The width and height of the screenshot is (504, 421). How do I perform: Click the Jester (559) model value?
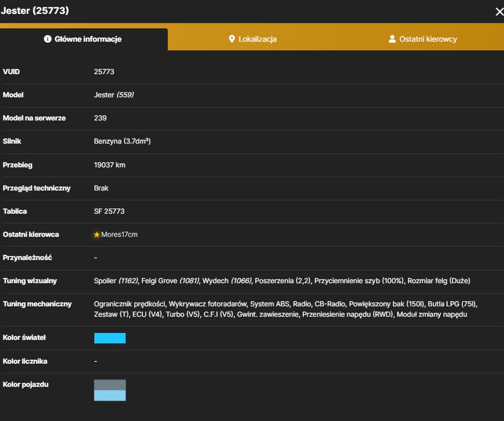coord(114,95)
